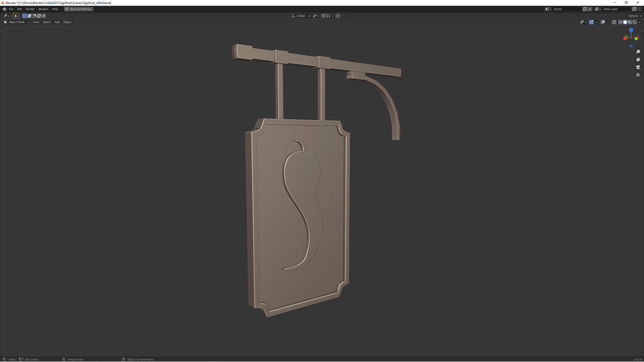
Task: Click the Blender logo menu
Action: pyautogui.click(x=4, y=9)
